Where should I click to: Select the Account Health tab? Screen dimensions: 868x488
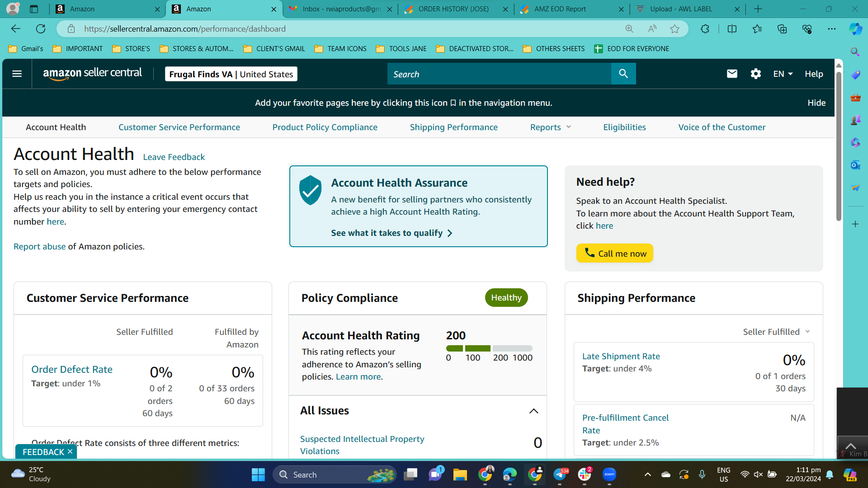[56, 127]
